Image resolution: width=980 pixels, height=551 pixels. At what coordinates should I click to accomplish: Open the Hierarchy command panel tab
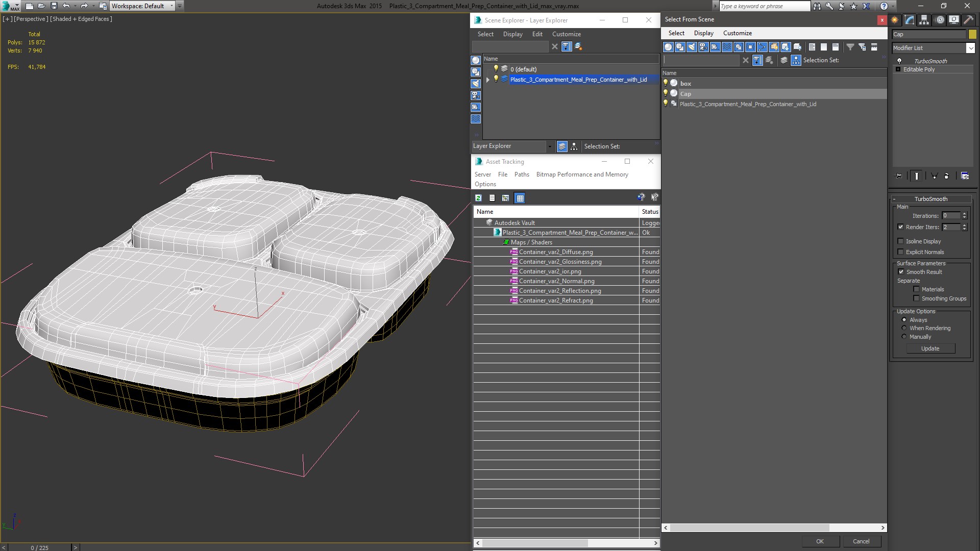(924, 20)
